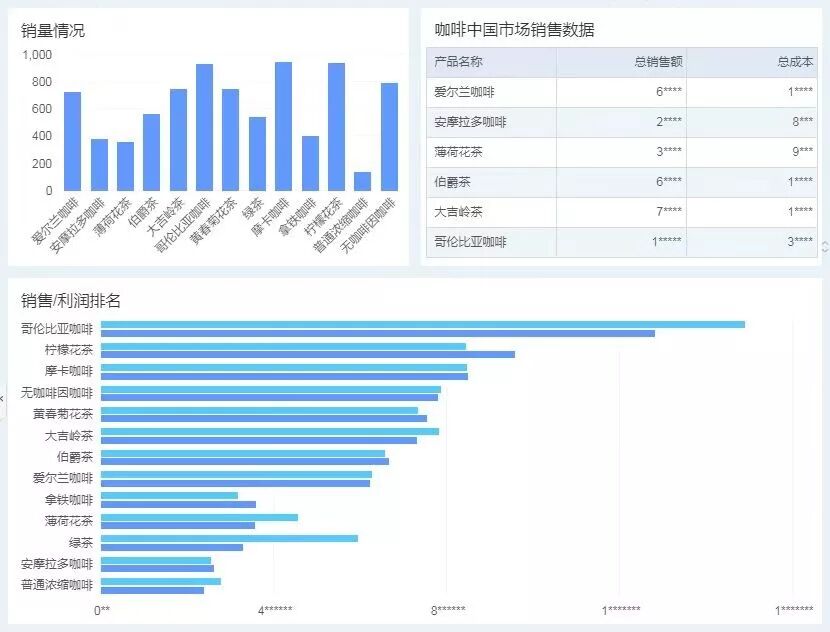The width and height of the screenshot is (830, 632).
Task: Click the 总销售额 cell for 薄荷花茶
Action: (621, 152)
